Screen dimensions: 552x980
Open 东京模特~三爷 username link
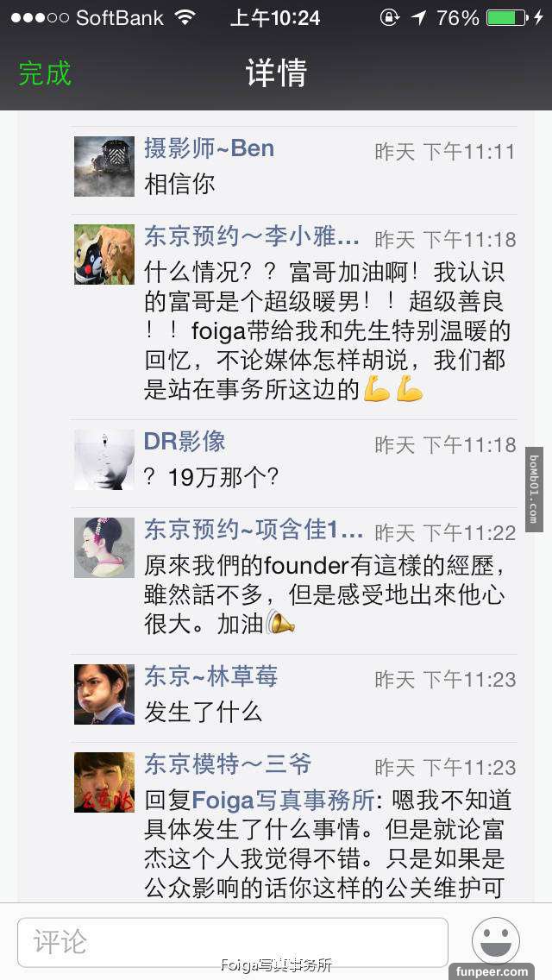point(229,765)
